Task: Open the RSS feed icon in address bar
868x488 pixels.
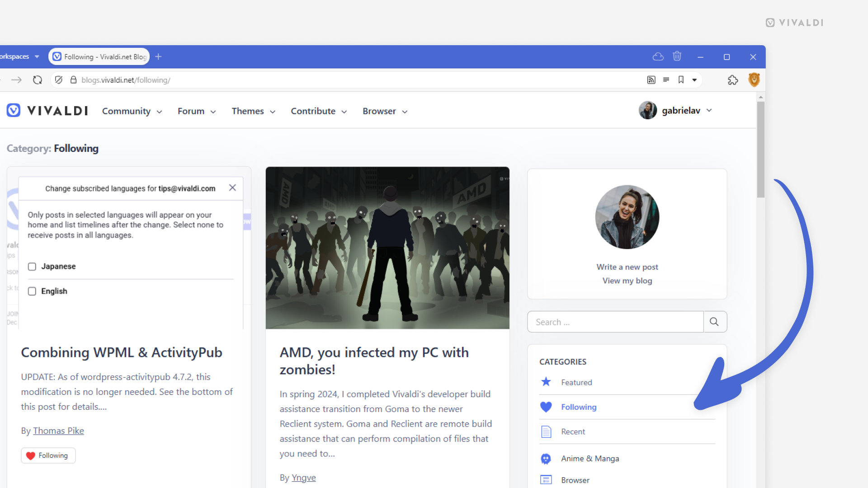Action: [651, 80]
